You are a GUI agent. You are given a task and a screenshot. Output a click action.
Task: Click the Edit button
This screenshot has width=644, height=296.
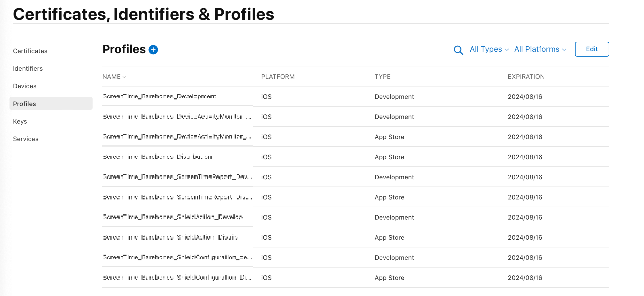tap(592, 49)
